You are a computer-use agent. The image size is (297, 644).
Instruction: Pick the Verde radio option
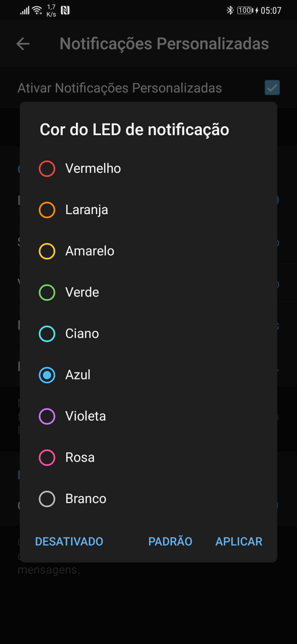[47, 293]
